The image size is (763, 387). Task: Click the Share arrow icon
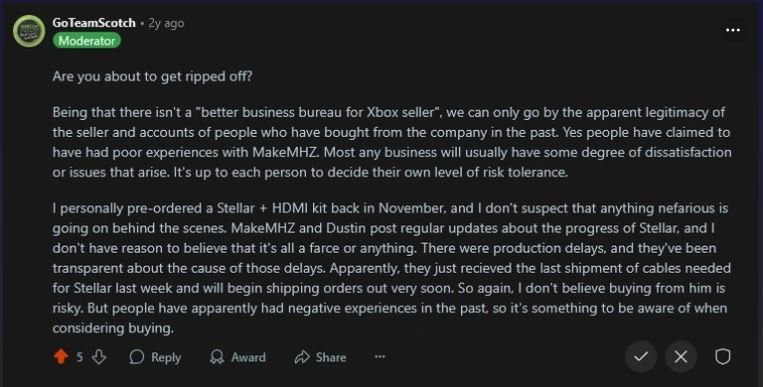point(302,357)
